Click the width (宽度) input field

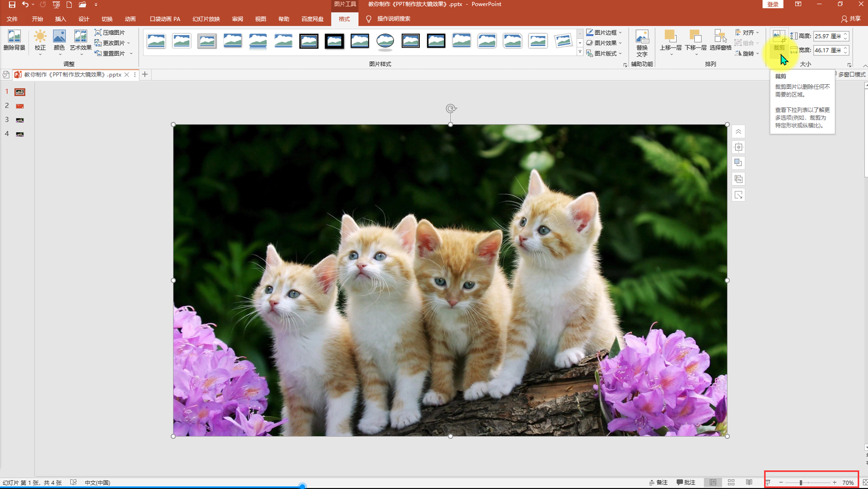point(828,50)
